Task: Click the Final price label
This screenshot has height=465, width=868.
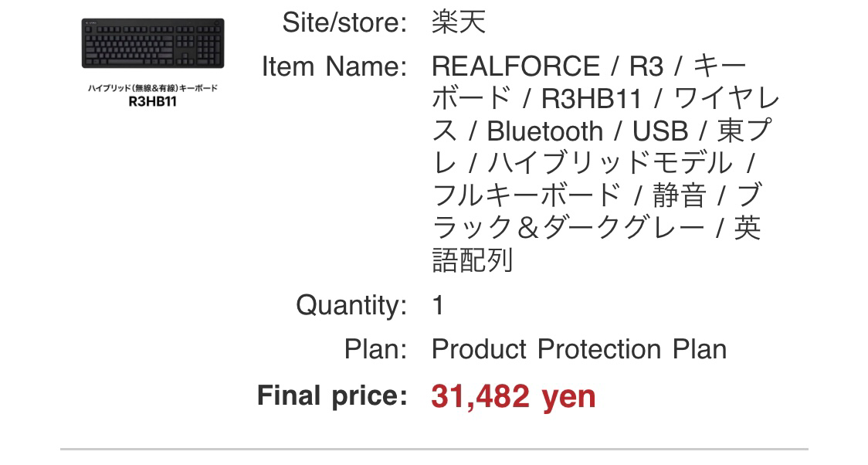Action: [332, 395]
